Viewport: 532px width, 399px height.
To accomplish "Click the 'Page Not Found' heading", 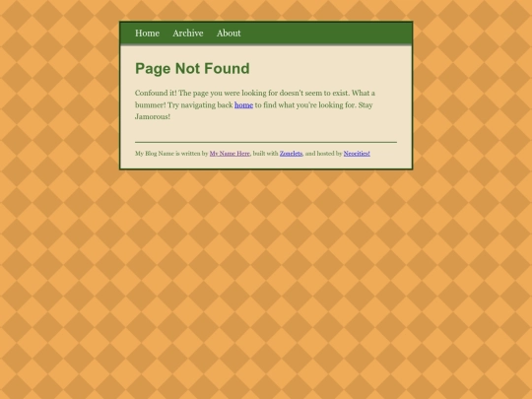I will pos(192,69).
